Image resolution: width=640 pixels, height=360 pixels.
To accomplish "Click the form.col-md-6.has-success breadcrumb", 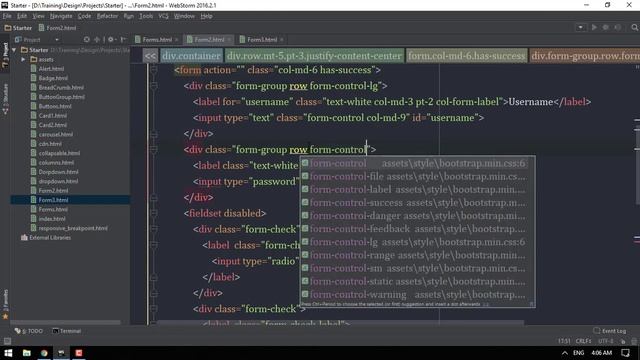I will click(x=467, y=56).
